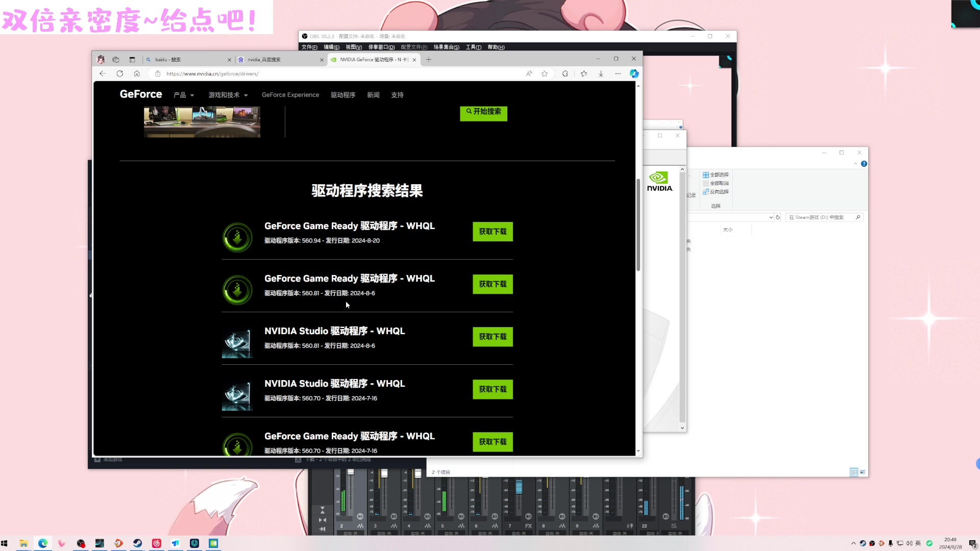Open the Explorer help question-mark icon
The height and width of the screenshot is (551, 980).
coord(864,164)
